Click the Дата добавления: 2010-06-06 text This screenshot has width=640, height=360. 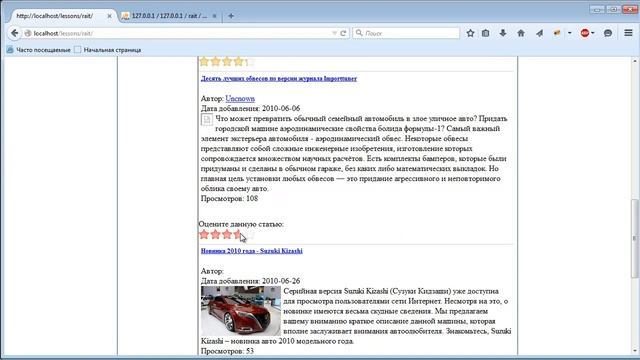pyautogui.click(x=250, y=108)
